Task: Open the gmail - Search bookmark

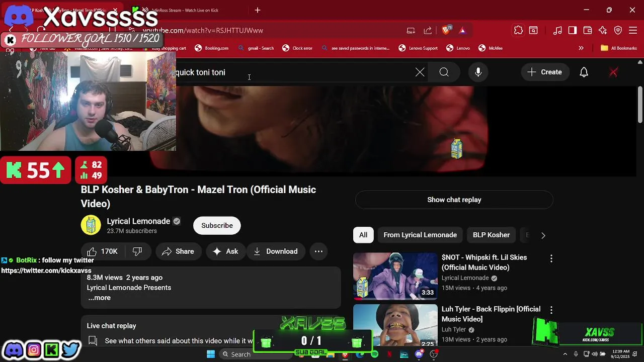Action: coord(256,48)
